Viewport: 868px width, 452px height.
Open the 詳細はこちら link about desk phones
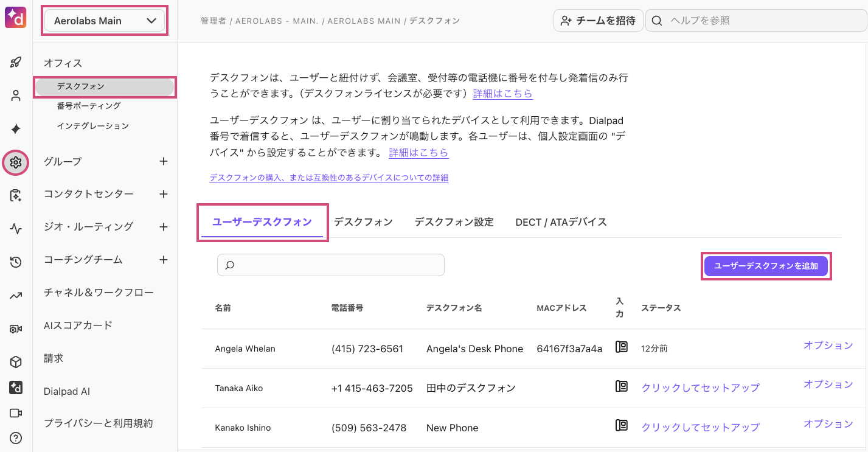tap(502, 94)
